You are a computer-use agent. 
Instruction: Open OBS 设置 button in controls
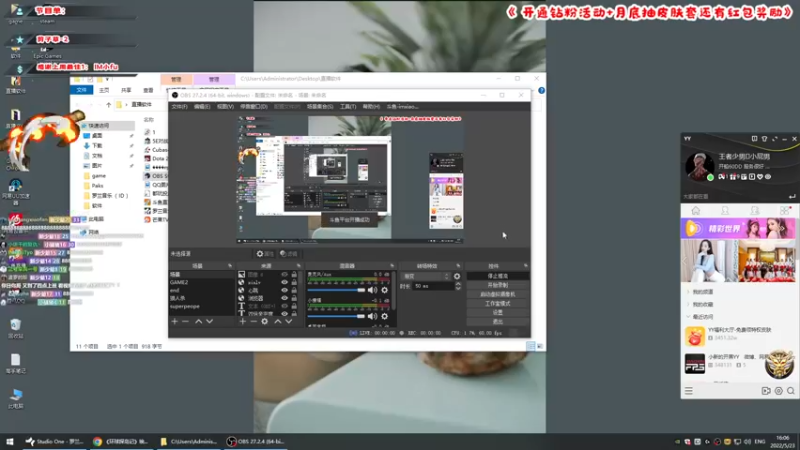click(x=498, y=313)
